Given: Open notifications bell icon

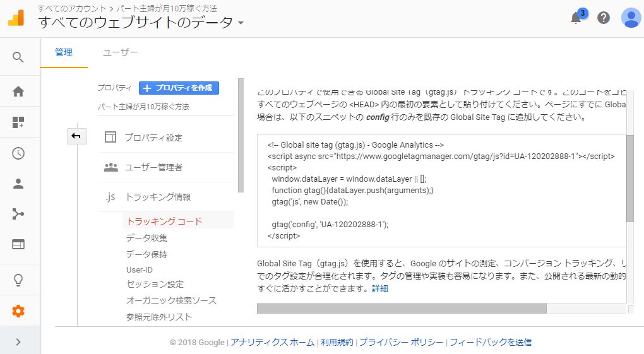Looking at the screenshot, I should [x=576, y=18].
